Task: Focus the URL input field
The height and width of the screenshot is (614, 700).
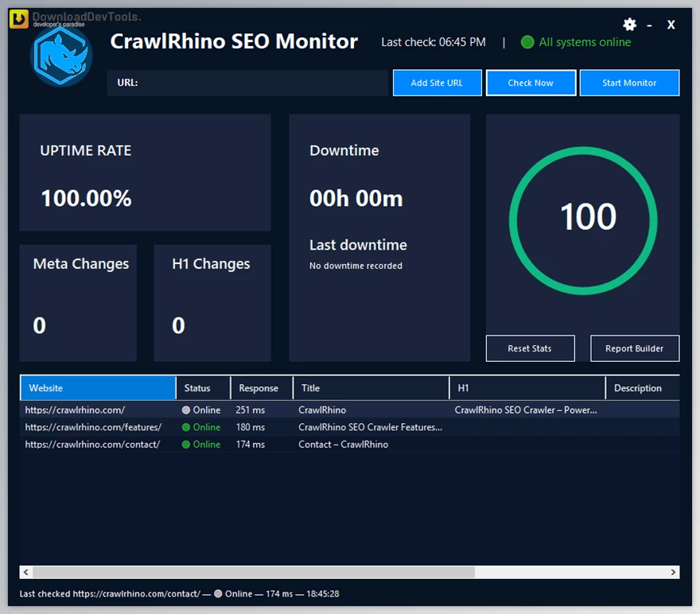Action: 262,83
